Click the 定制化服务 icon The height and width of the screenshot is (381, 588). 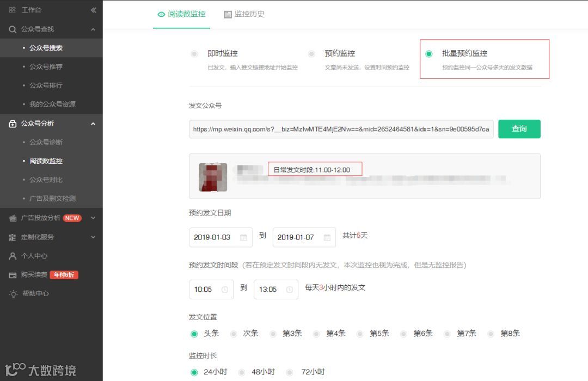13,237
